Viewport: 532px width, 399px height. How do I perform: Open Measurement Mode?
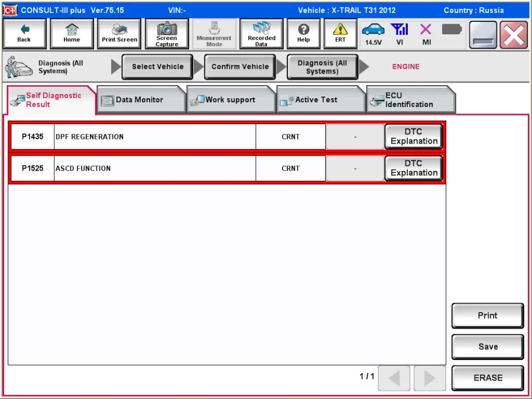[x=214, y=34]
